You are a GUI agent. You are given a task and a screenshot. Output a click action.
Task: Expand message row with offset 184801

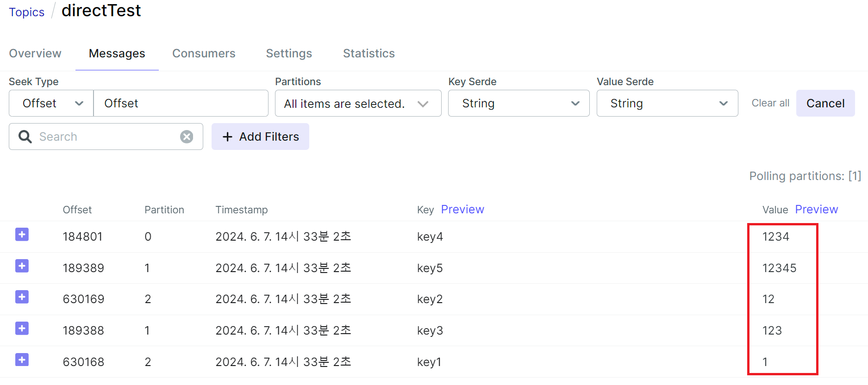[22, 235]
